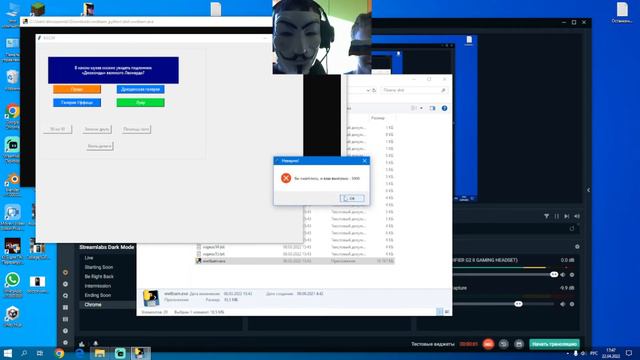This screenshot has width=640, height=360.
Task: Open settings gear at bottom of Streamlabs sidebar
Action: (x=65, y=343)
